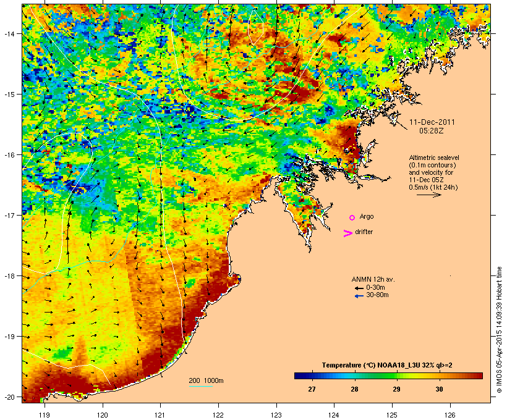Click the 'Argo' legend label
The image size is (507, 420).
367,216
